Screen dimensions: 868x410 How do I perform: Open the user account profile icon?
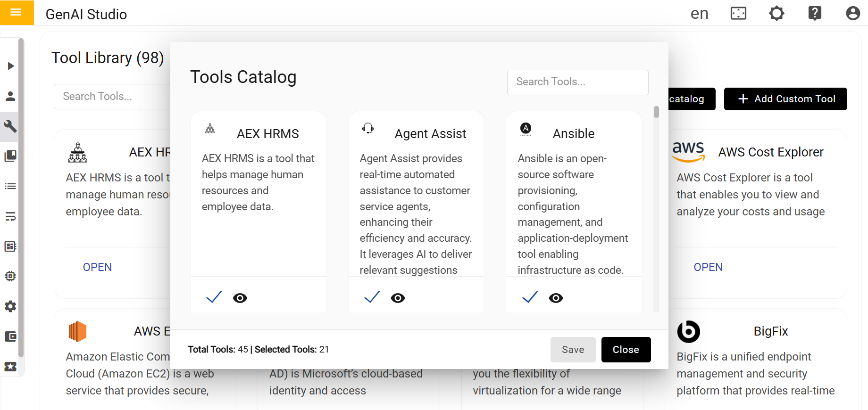pos(853,13)
